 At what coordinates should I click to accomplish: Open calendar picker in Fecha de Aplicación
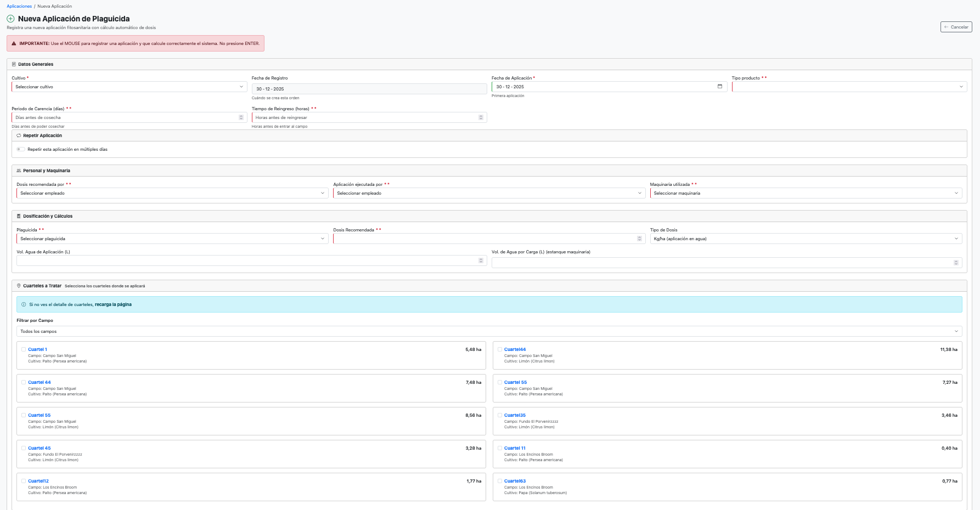coord(719,87)
